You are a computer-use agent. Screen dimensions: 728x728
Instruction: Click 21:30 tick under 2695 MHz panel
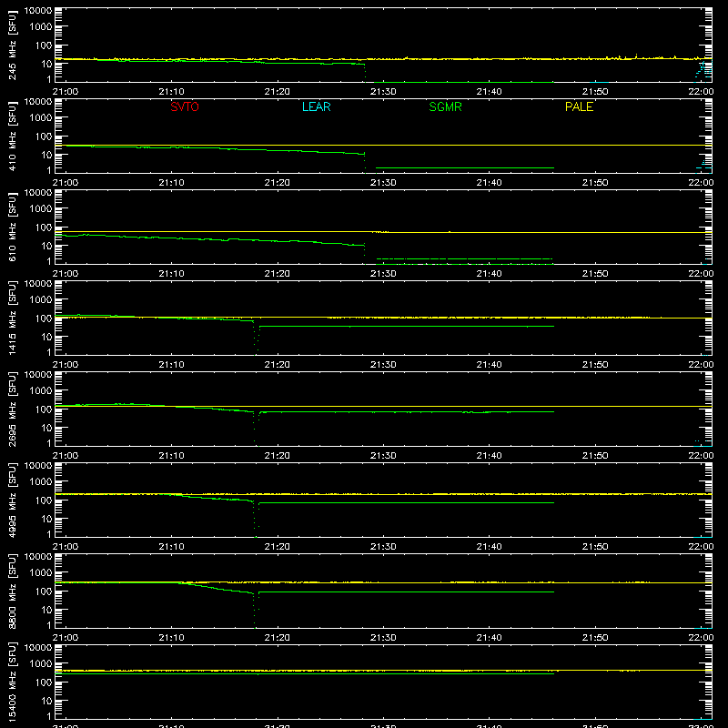pyautogui.click(x=383, y=456)
